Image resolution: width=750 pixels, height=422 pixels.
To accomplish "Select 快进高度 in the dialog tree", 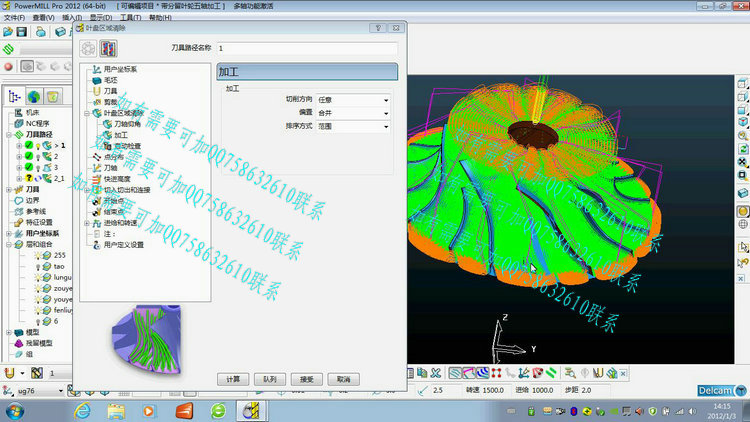I will [x=117, y=179].
